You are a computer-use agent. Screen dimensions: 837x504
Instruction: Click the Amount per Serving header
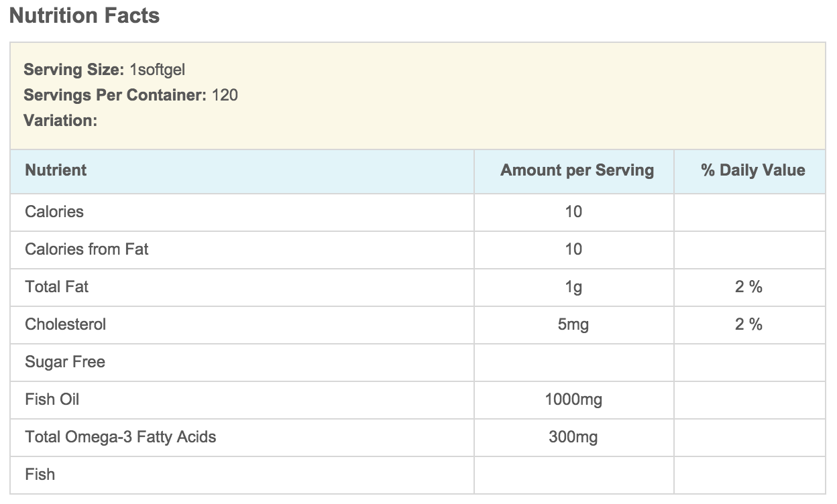(577, 170)
